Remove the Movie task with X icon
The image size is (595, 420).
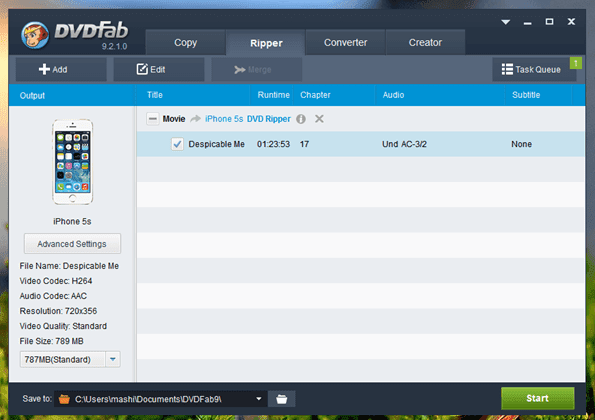tap(319, 119)
